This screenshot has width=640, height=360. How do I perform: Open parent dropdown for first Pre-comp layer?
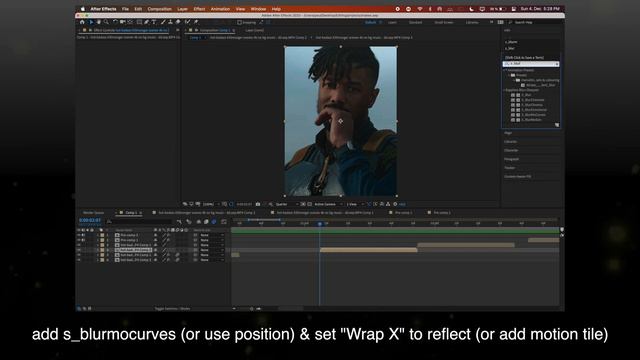[x=212, y=235]
